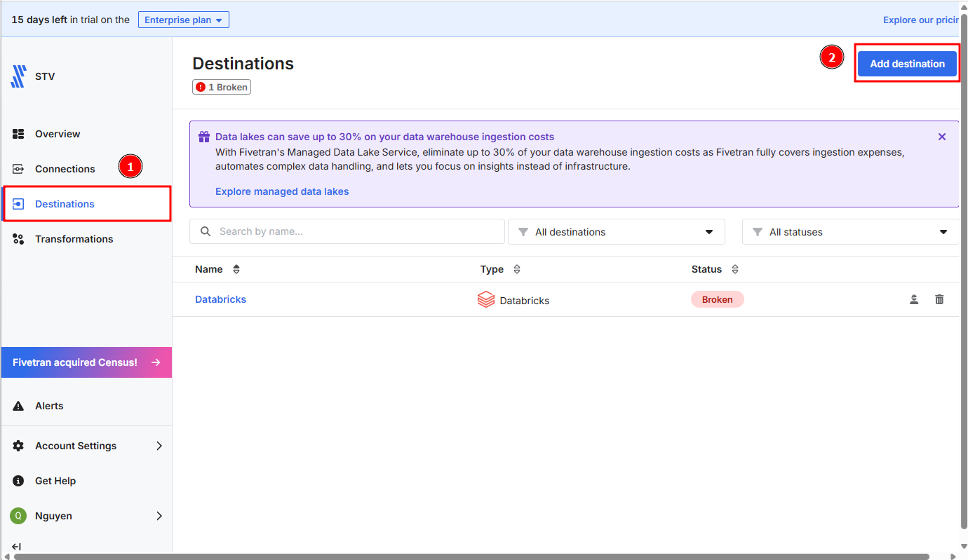The image size is (968, 560).
Task: Sort destinations by Type column
Action: 517,269
